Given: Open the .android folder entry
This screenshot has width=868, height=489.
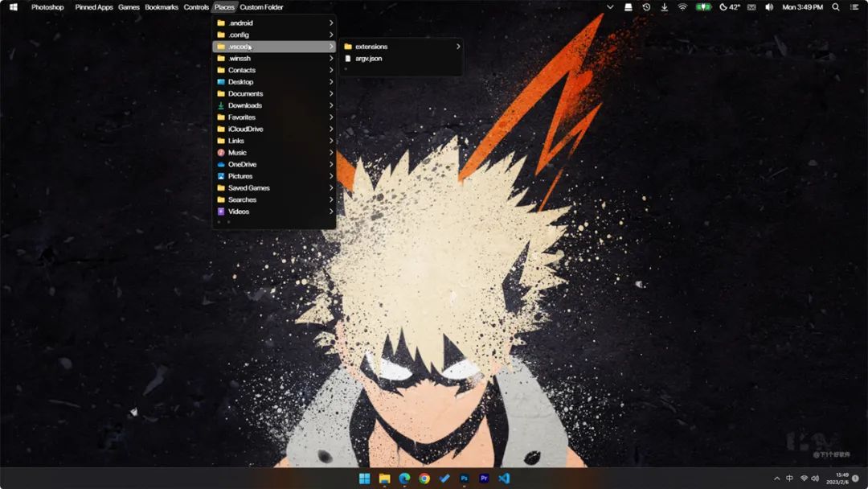Looking at the screenshot, I should (274, 23).
